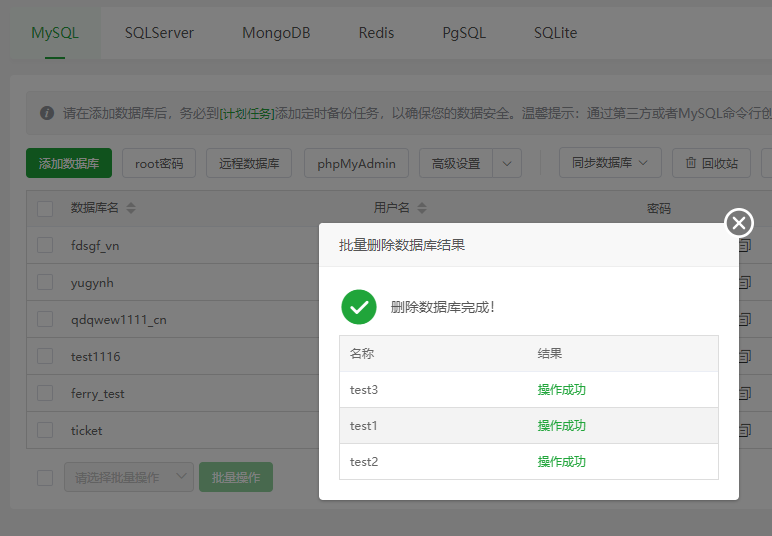Click test2 in result table
Screen dimensions: 772x536
tap(364, 462)
